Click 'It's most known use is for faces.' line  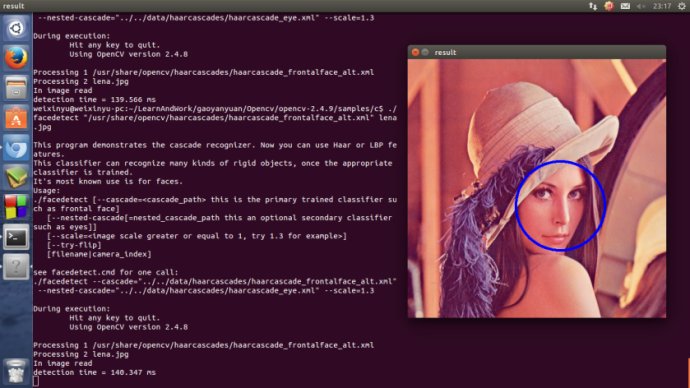pos(108,181)
